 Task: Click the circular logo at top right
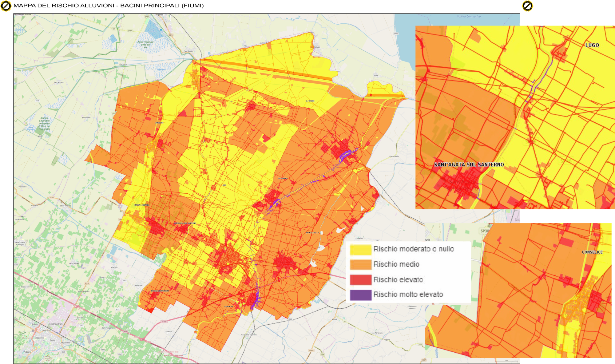point(527,6)
